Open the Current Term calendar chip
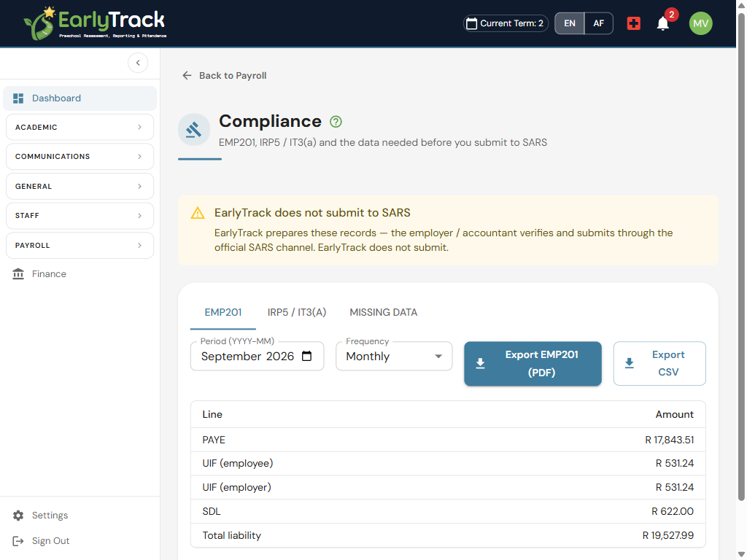747x560 pixels. point(506,23)
